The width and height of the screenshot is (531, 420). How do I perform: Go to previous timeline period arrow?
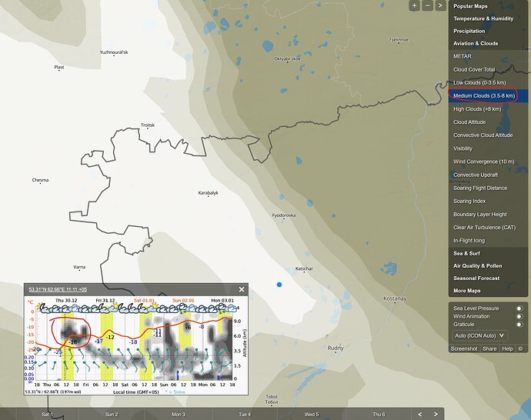pyautogui.click(x=419, y=414)
